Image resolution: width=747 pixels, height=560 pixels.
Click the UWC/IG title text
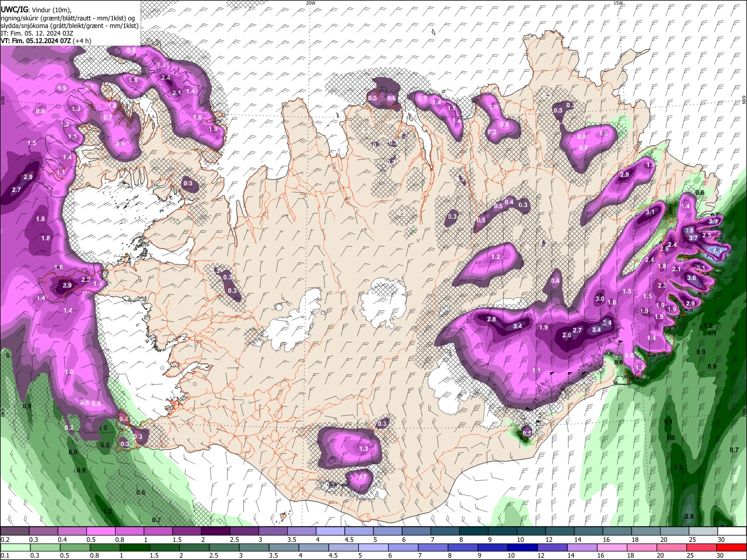point(13,9)
